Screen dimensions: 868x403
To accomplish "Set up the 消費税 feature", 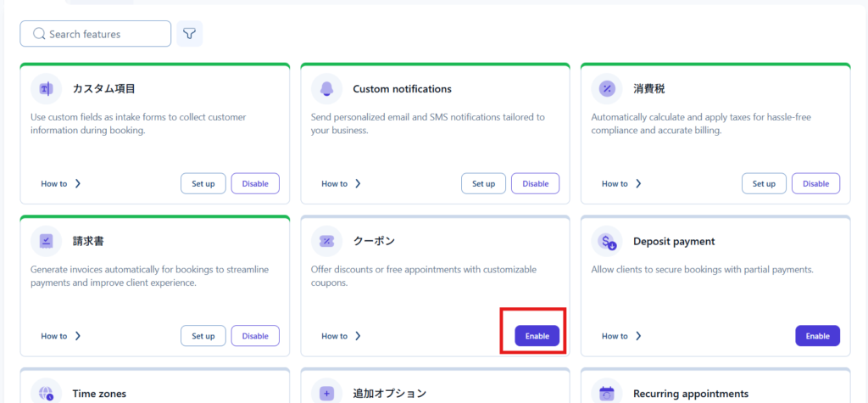I will (x=764, y=183).
